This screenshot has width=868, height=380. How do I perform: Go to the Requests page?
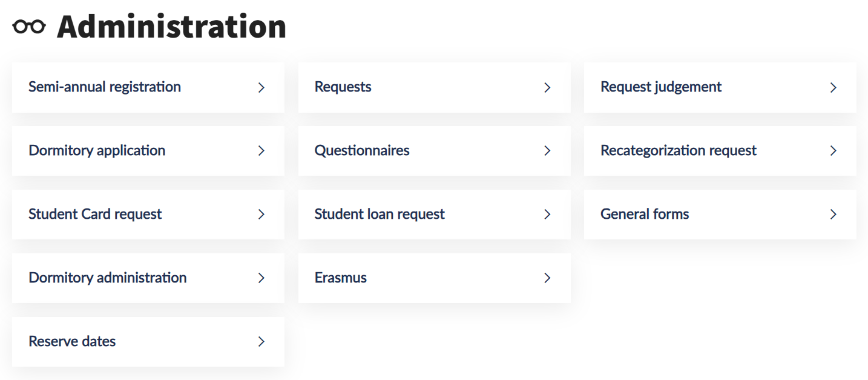click(343, 87)
